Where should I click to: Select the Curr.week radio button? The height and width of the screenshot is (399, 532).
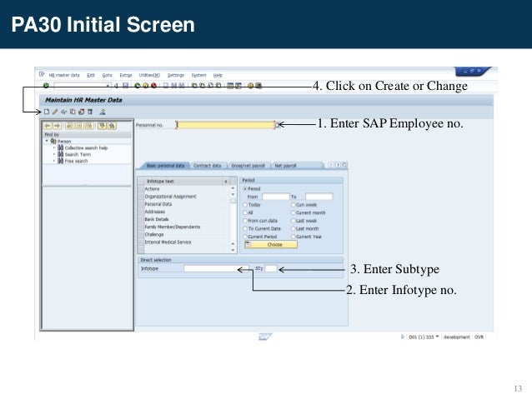coord(294,205)
